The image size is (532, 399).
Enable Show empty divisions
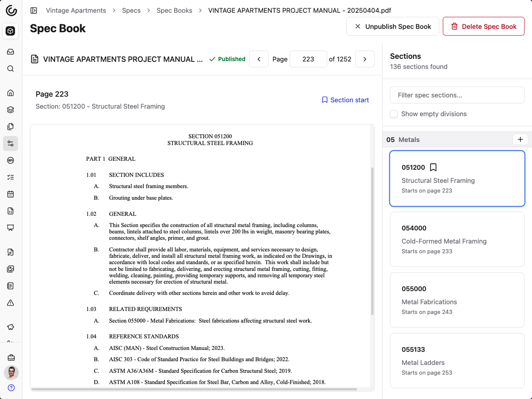[x=394, y=114]
